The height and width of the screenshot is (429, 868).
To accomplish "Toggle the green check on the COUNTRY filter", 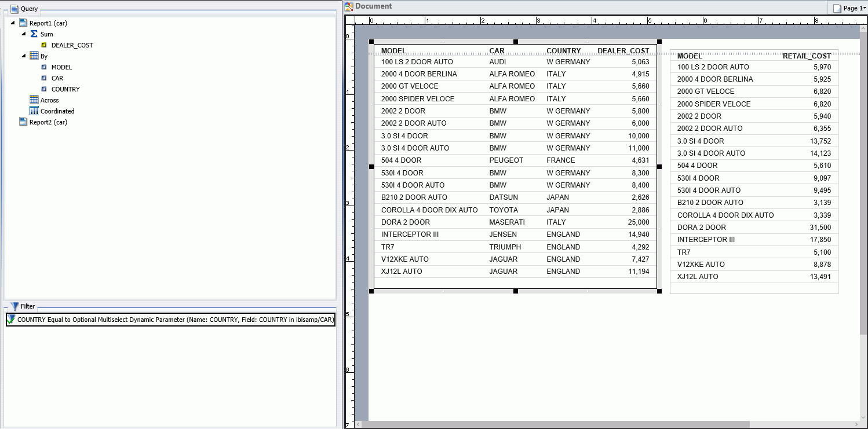I will (x=10, y=319).
